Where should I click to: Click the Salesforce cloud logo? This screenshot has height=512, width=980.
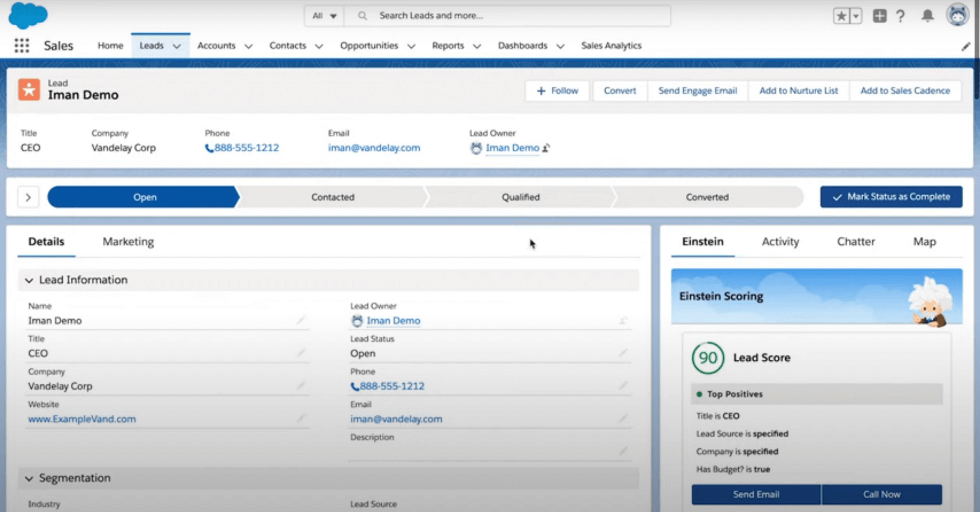pyautogui.click(x=28, y=15)
